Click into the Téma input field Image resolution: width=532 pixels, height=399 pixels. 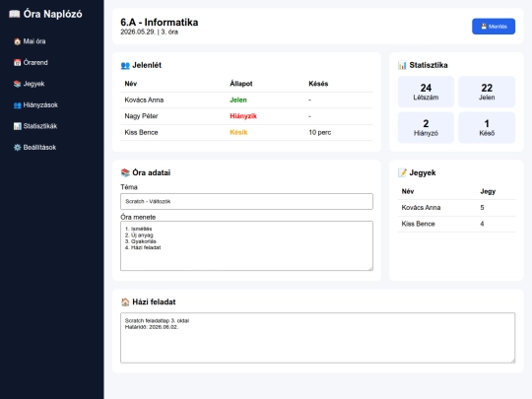(x=246, y=202)
